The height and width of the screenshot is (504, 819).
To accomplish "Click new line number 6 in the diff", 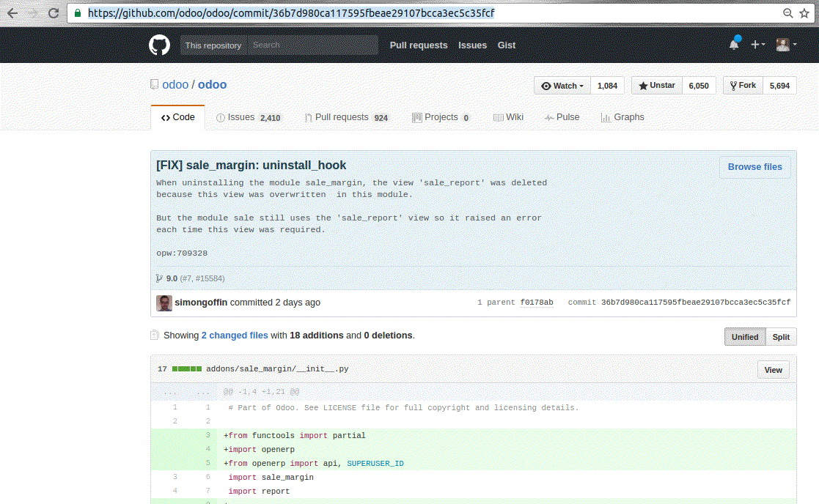I will pyautogui.click(x=208, y=477).
